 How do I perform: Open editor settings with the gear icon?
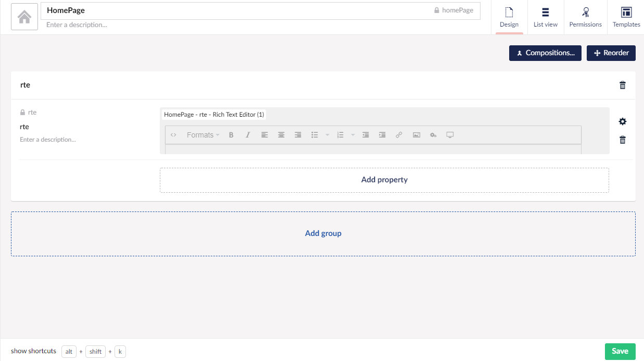click(x=622, y=121)
